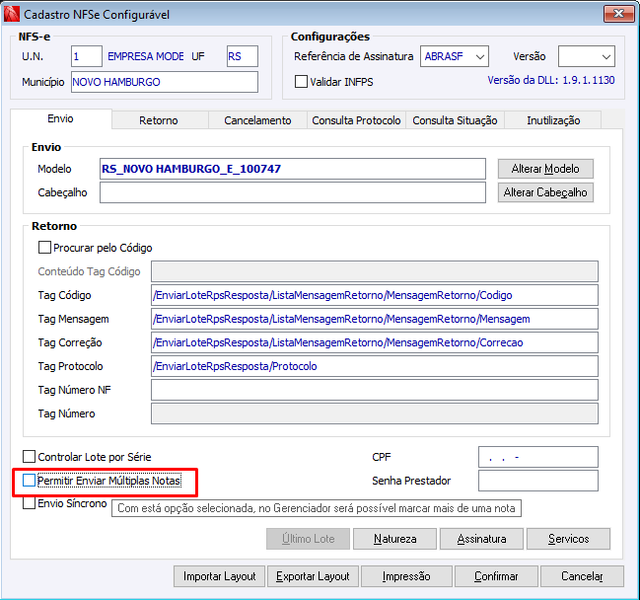Click the empty Cabeçalho field
Viewport: 640px width, 600px height.
point(293,192)
